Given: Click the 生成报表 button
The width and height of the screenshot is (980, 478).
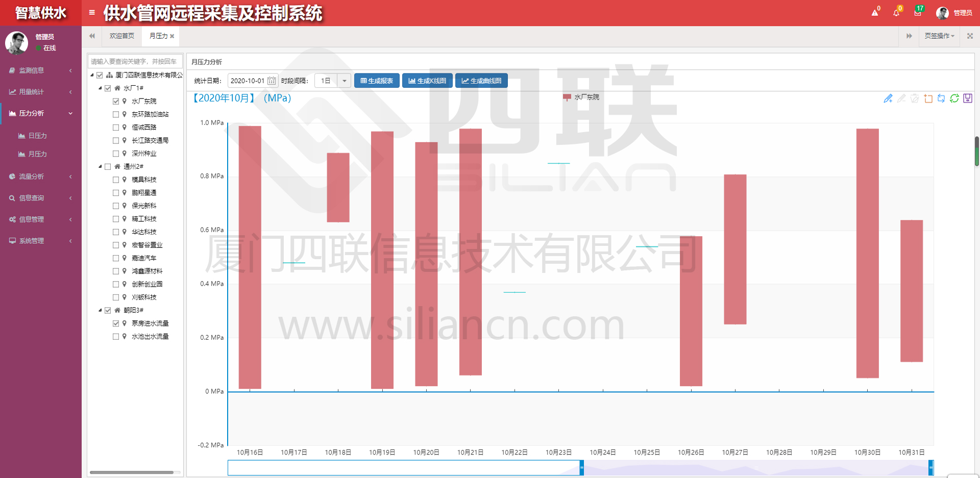Looking at the screenshot, I should click(377, 81).
